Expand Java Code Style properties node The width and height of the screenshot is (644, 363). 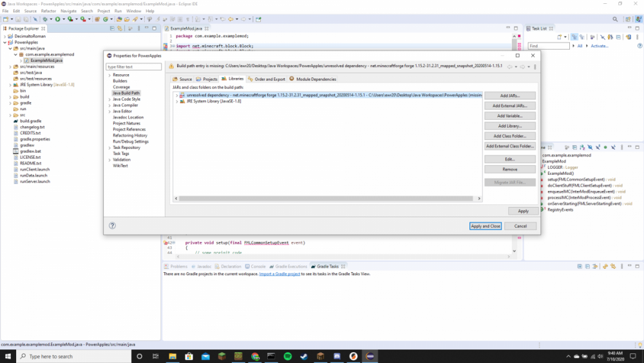[x=109, y=99]
